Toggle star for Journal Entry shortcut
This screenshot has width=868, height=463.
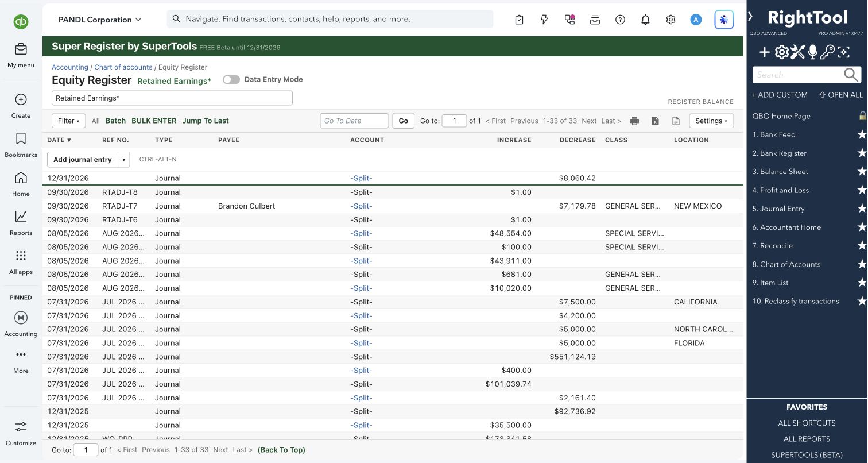click(862, 209)
